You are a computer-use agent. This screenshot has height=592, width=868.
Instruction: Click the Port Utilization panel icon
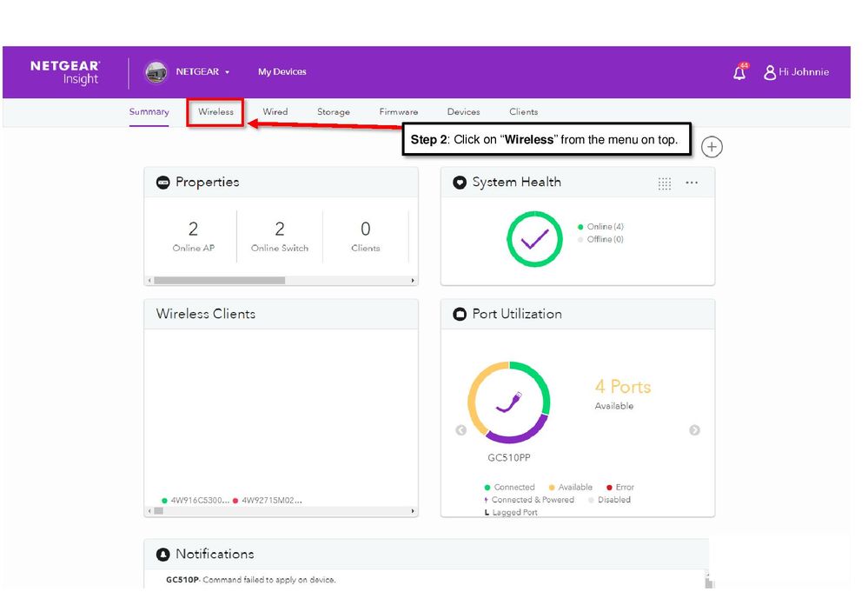tap(460, 314)
